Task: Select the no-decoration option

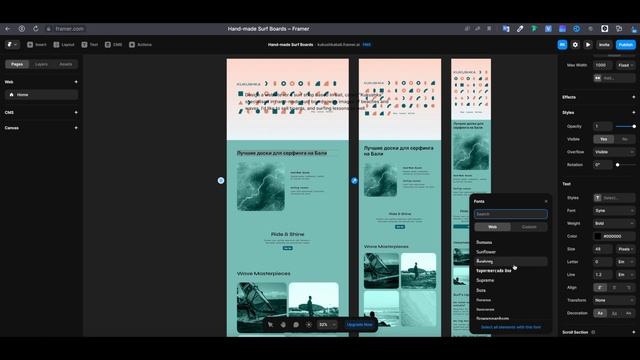Action: [x=600, y=313]
